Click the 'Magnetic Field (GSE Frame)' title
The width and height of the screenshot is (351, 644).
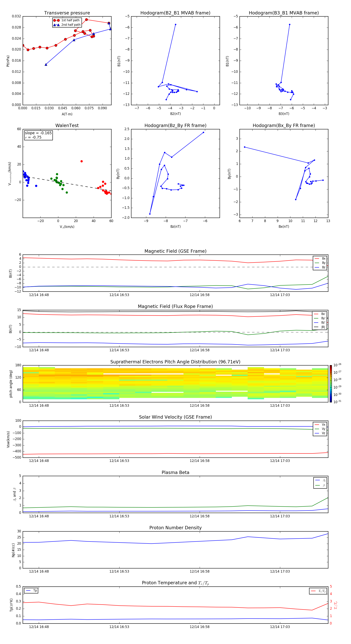[175, 251]
